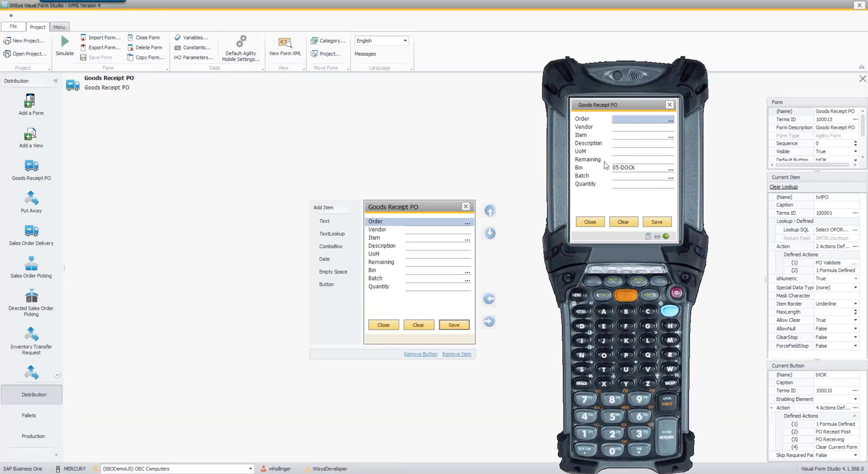The height and width of the screenshot is (474, 868).
Task: Open the isNumeric True dropdown
Action: tap(855, 279)
